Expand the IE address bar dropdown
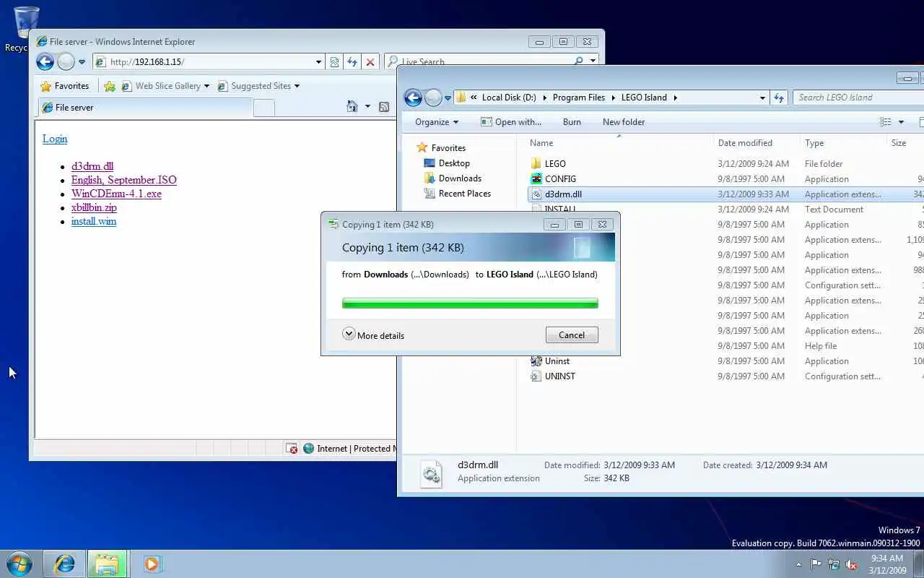 pyautogui.click(x=318, y=62)
